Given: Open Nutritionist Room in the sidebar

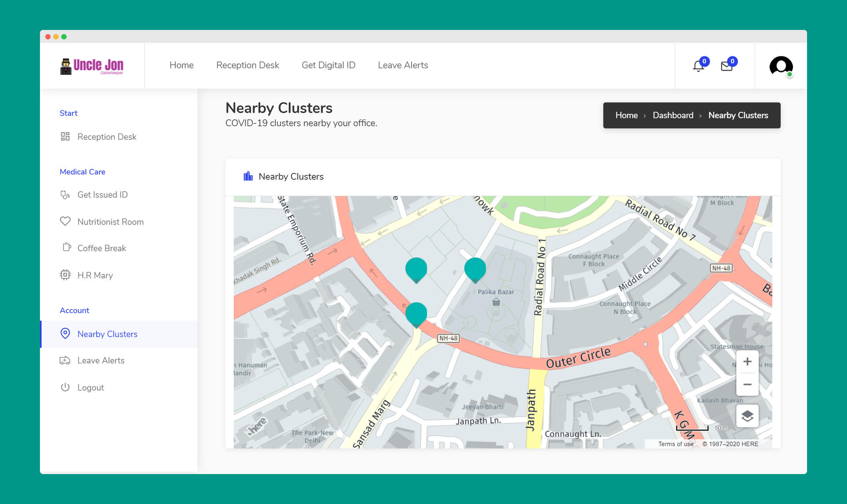Looking at the screenshot, I should click(x=110, y=222).
